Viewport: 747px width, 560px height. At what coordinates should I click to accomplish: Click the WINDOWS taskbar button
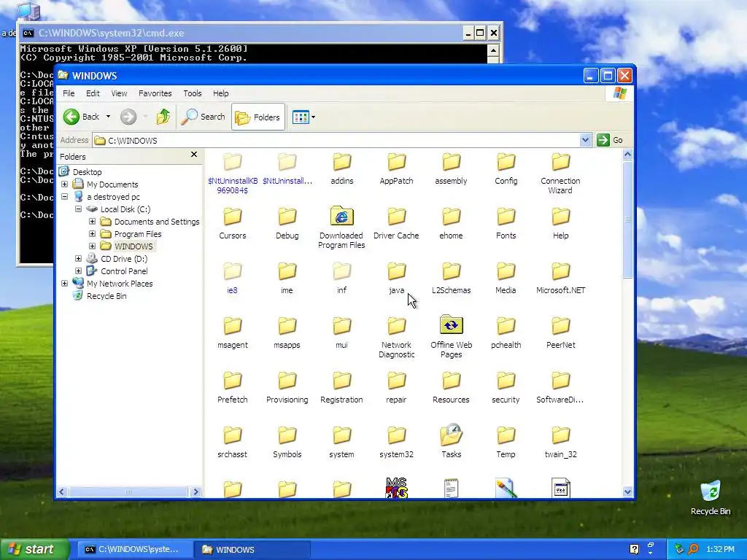pos(252,550)
